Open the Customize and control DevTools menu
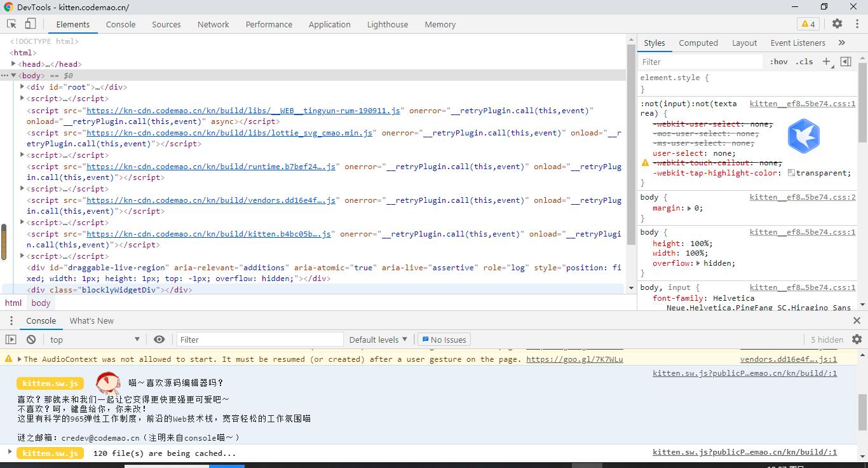This screenshot has height=468, width=868. (x=857, y=24)
